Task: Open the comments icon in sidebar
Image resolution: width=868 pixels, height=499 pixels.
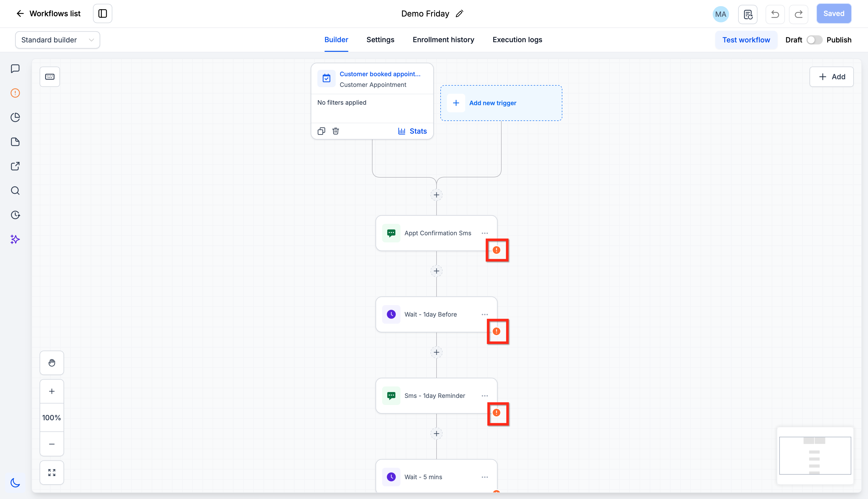Action: click(x=15, y=69)
